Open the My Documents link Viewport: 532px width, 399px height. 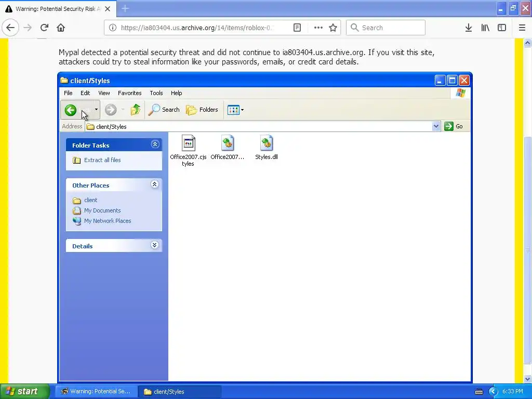tap(102, 210)
